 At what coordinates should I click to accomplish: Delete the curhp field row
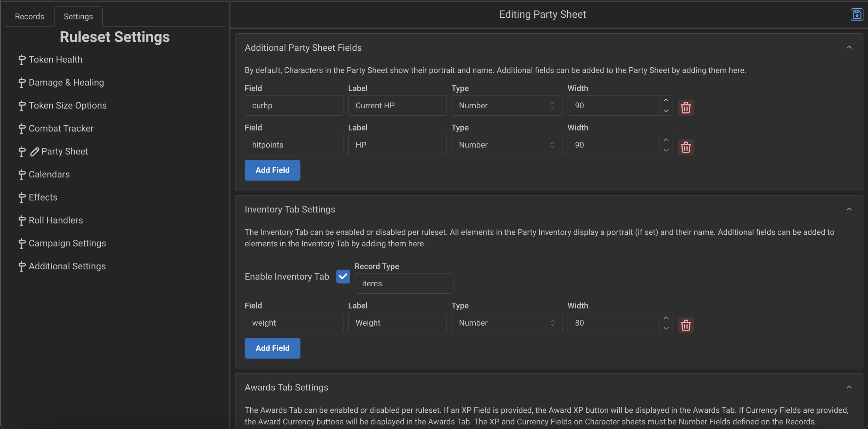click(x=685, y=108)
